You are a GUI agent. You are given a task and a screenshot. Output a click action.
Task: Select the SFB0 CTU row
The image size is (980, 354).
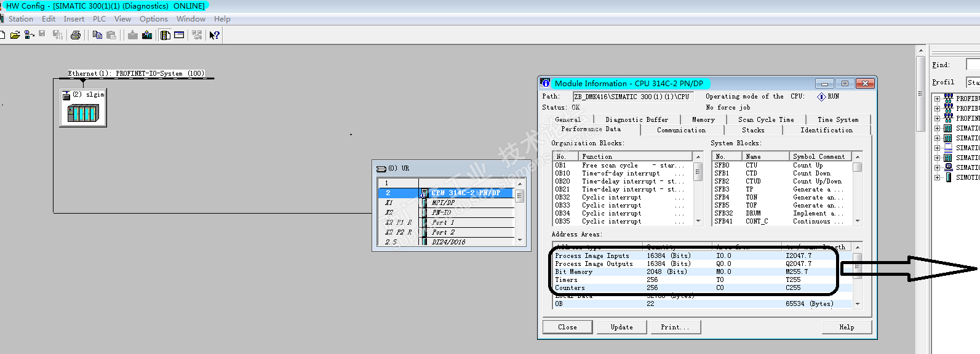(783, 165)
